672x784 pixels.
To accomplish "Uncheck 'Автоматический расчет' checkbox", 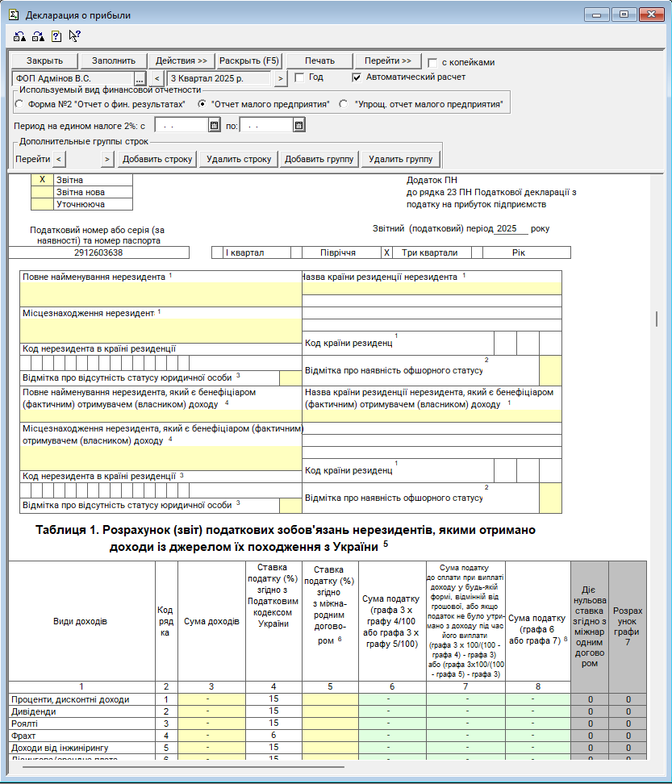I will point(357,77).
